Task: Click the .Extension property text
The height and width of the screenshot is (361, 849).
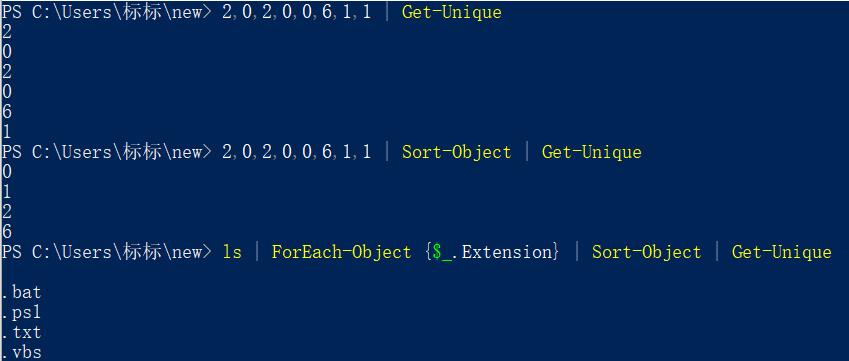Action: (x=505, y=252)
